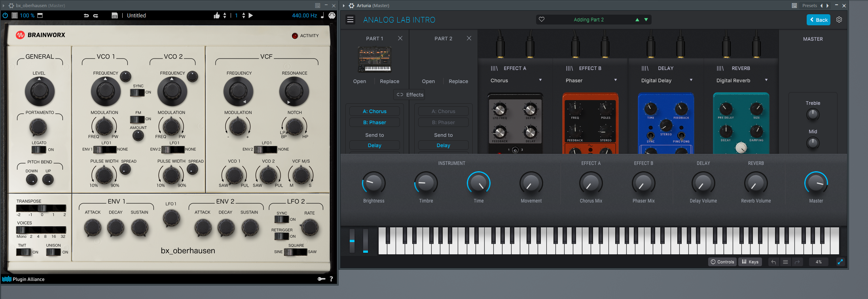Image resolution: width=868 pixels, height=299 pixels.
Task: Toggle the bx_oberhausen power bypass icon
Action: tap(5, 15)
